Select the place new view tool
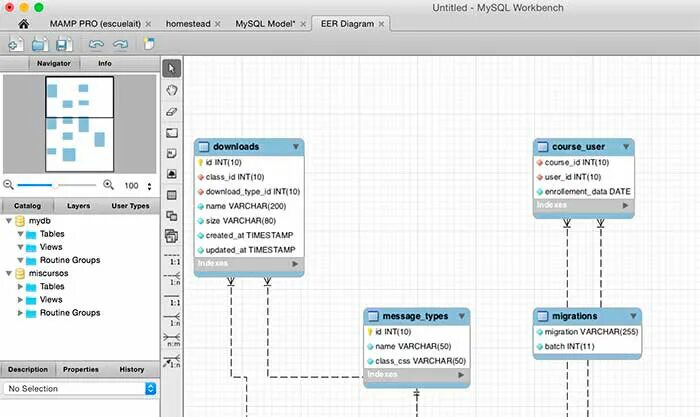The image size is (700, 417). [x=172, y=216]
